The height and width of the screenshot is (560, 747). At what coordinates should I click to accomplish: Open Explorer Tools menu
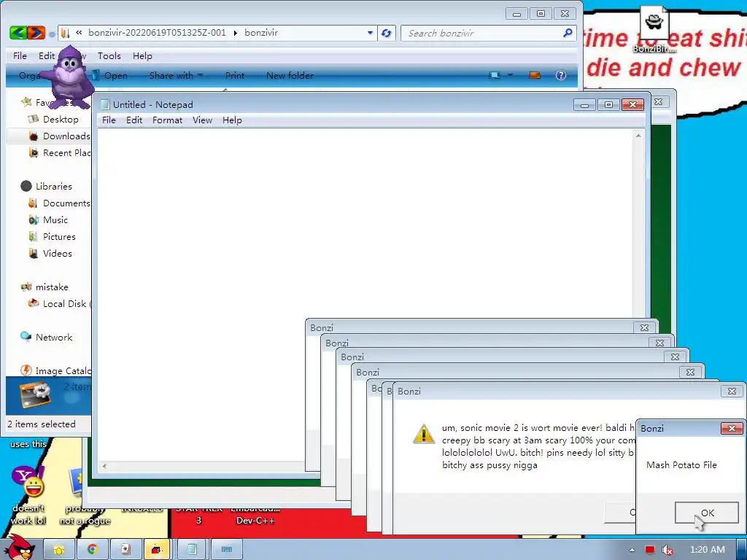pos(109,55)
